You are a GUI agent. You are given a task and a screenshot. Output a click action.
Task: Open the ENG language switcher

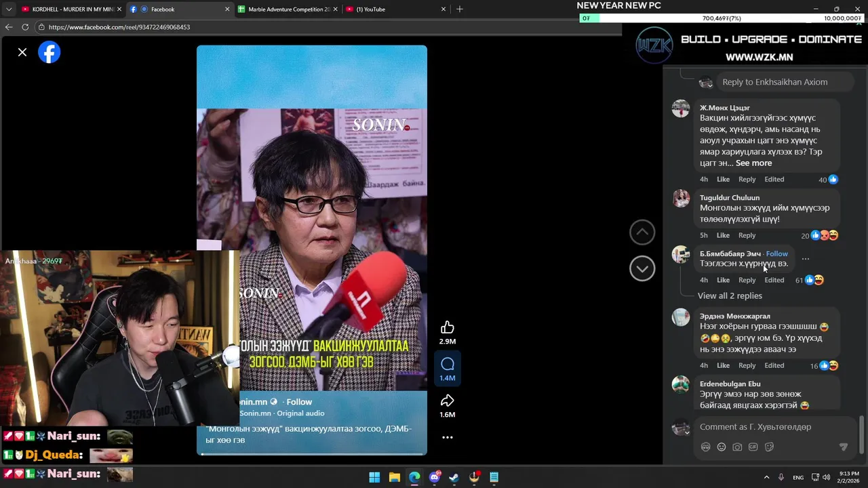pos(798,477)
